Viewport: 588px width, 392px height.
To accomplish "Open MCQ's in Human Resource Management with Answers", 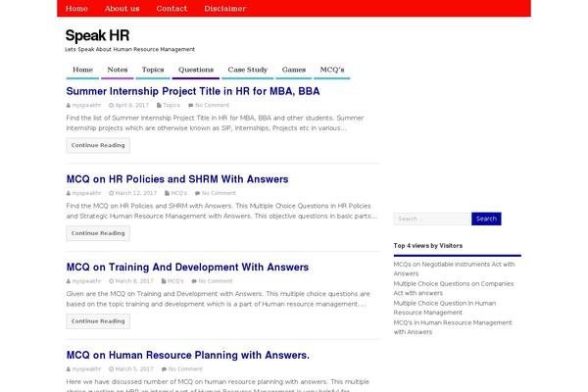I will tap(453, 327).
